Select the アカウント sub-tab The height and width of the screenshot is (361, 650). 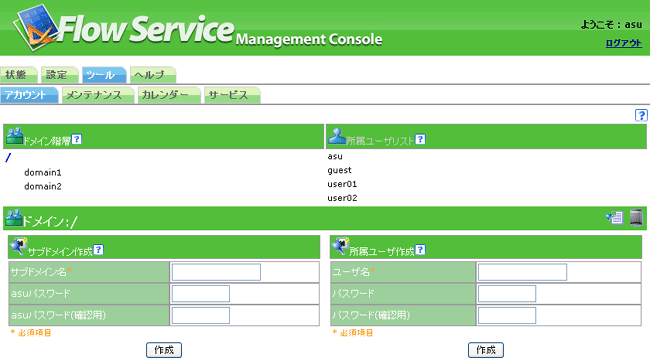click(29, 95)
